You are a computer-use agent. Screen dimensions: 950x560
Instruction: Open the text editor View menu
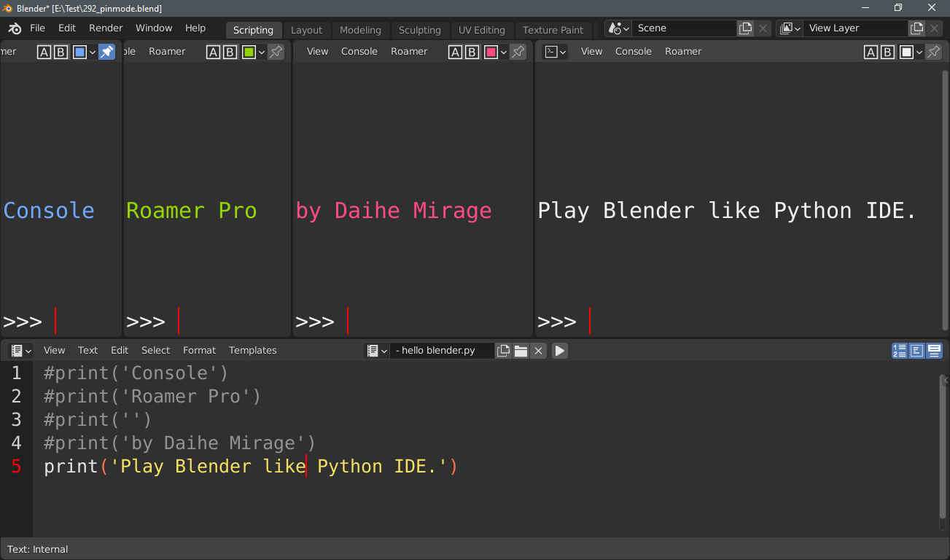[54, 351]
